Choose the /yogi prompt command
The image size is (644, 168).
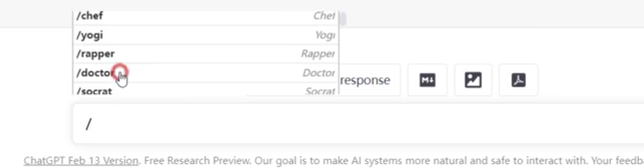tap(206, 35)
